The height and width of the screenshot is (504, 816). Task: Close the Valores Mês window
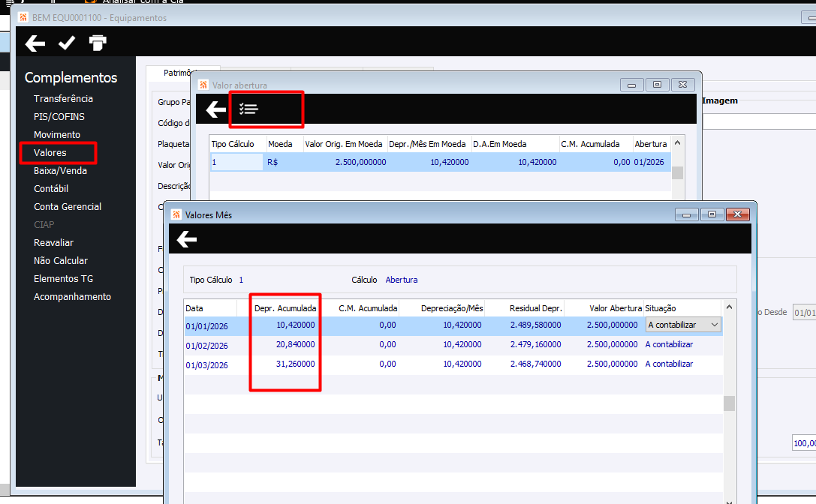(x=737, y=214)
